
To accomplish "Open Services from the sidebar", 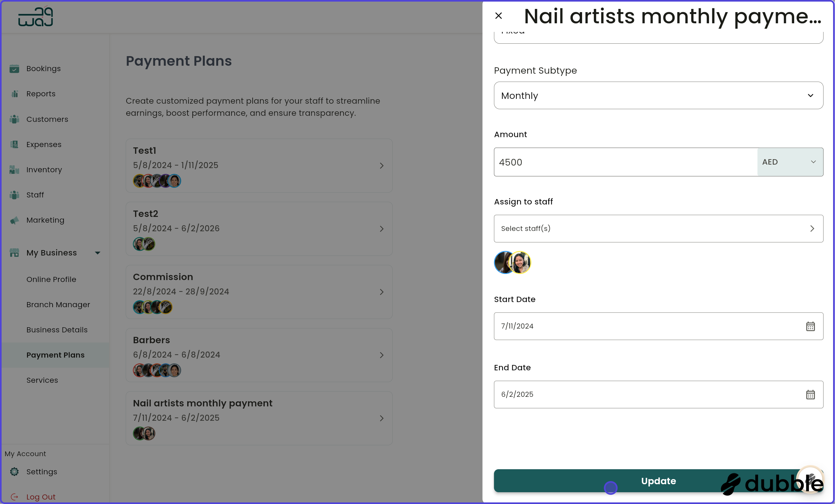I will click(42, 380).
